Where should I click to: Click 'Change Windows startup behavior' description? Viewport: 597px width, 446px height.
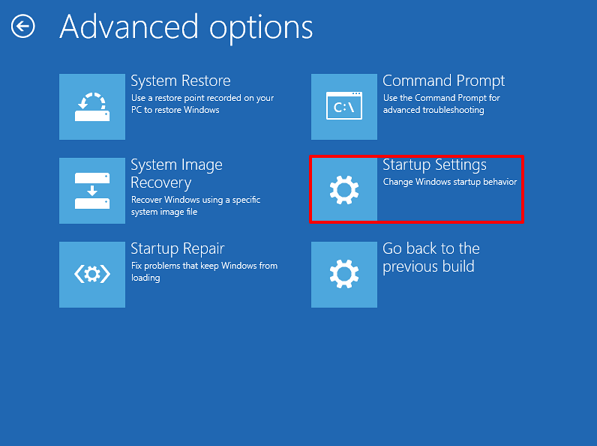(450, 182)
